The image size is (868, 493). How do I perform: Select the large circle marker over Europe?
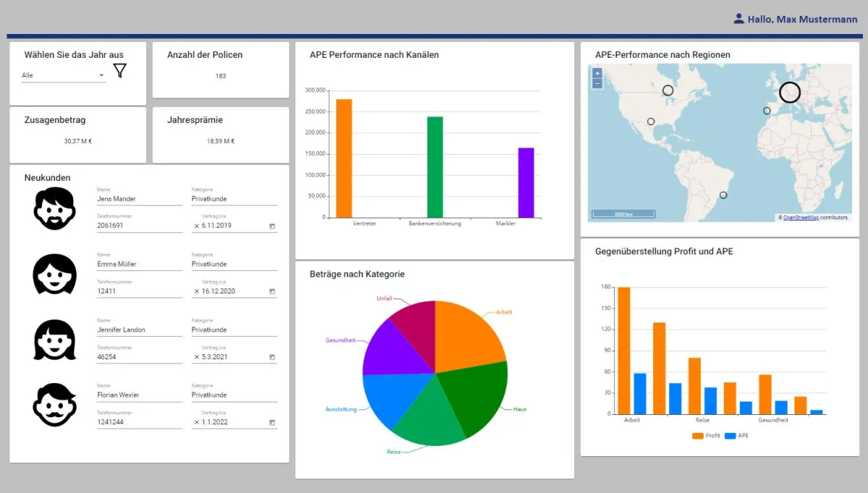(x=790, y=93)
